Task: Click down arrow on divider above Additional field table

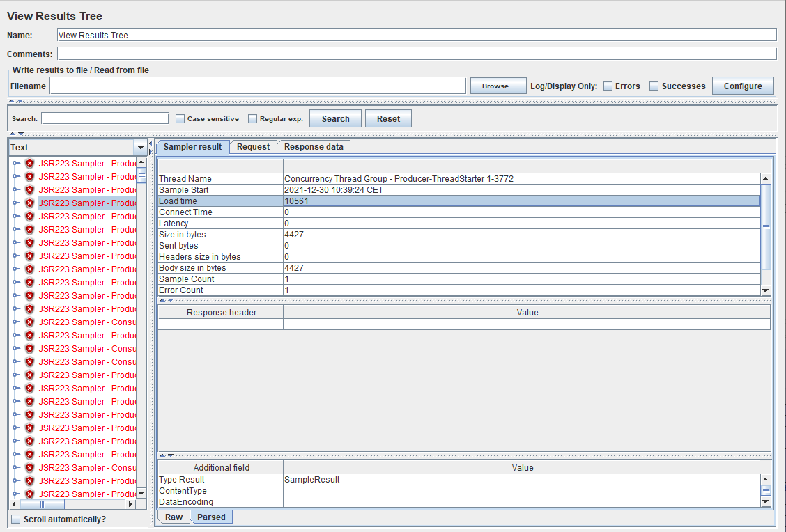Action: coord(171,455)
